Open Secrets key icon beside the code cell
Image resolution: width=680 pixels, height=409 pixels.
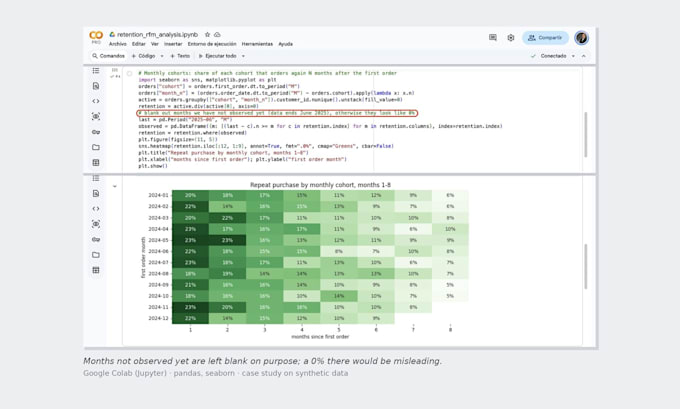96,132
